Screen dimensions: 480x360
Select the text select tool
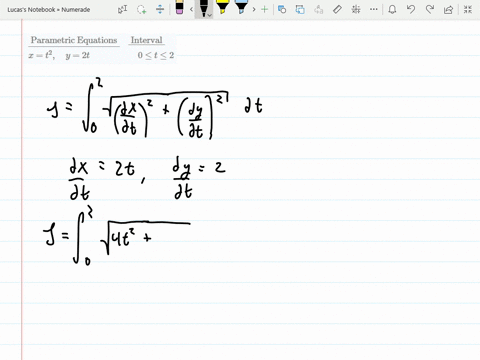tap(122, 10)
